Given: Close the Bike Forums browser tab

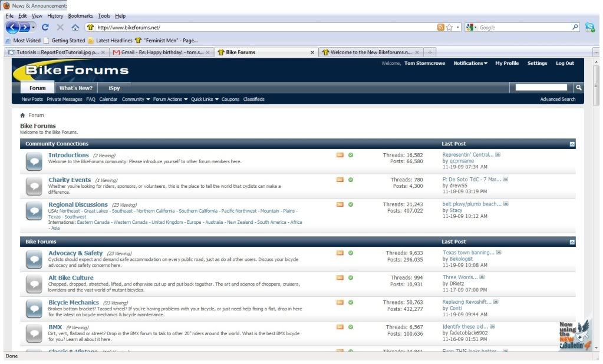Looking at the screenshot, I should point(312,52).
